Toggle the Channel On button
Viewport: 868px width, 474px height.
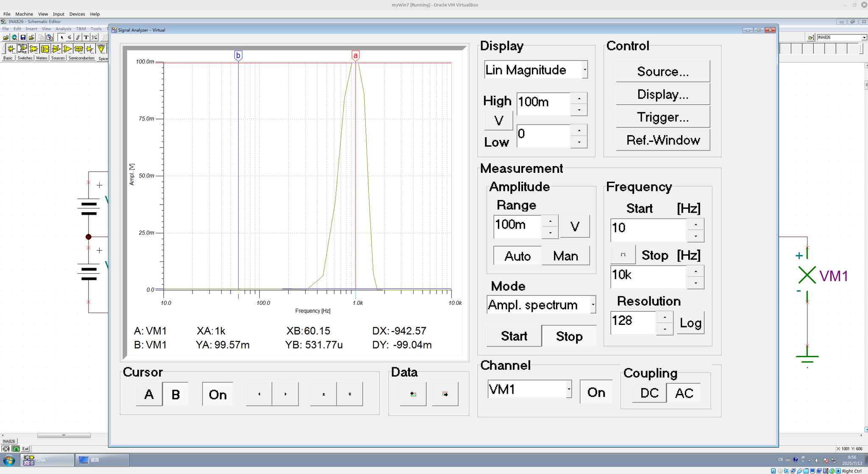point(596,392)
